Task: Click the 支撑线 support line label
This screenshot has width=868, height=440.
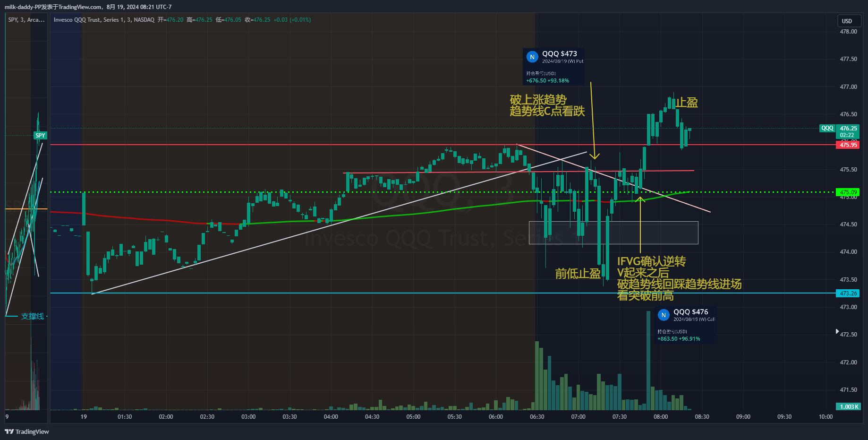Action: click(33, 316)
